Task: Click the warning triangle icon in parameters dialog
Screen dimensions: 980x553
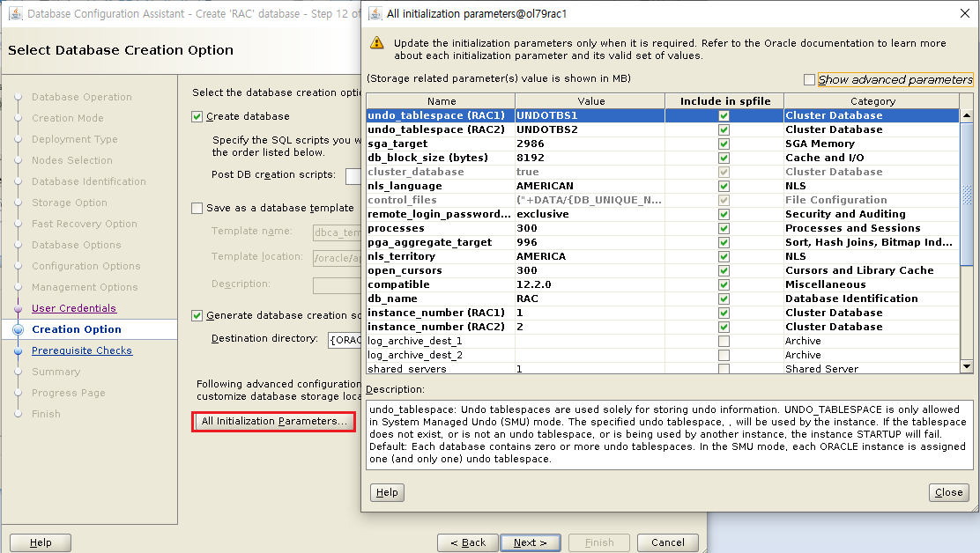Action: pos(376,42)
